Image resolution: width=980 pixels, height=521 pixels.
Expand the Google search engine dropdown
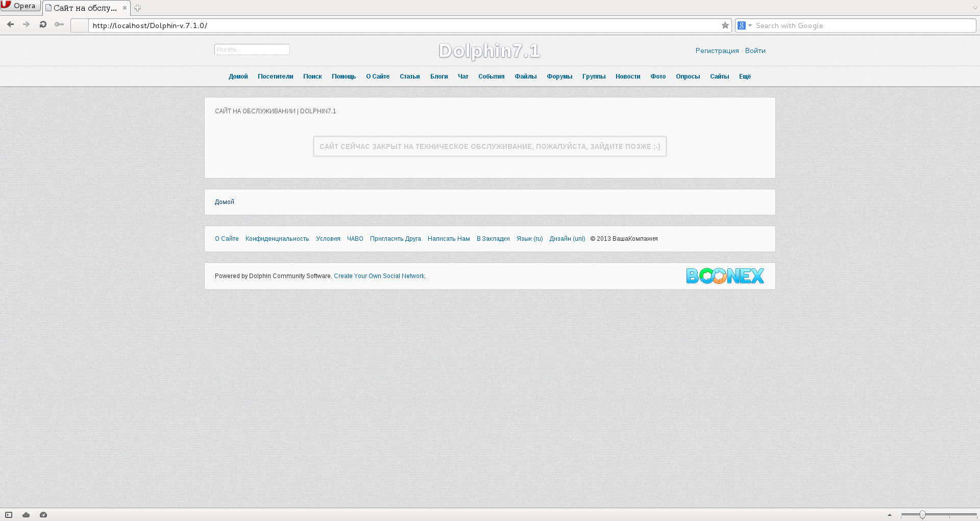click(x=745, y=26)
